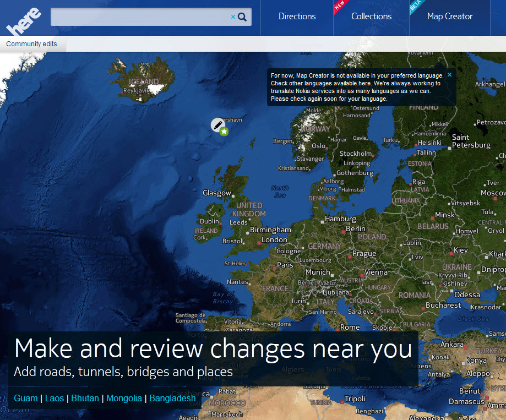Select the Map Creator tab

pos(450,17)
